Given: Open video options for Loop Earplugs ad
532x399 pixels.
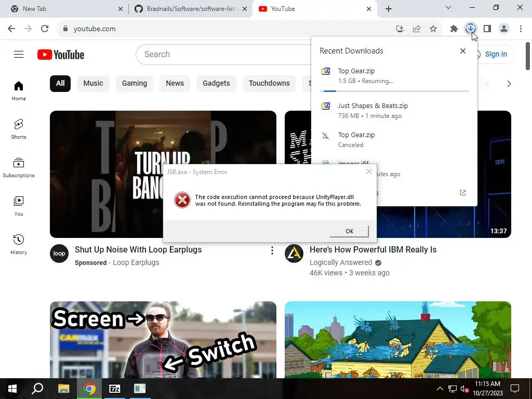Looking at the screenshot, I should (272, 251).
